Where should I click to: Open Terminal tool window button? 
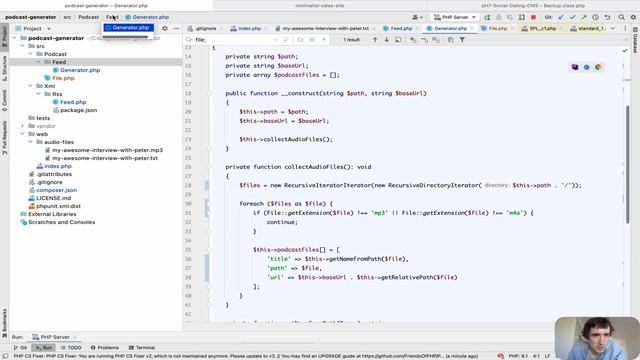(142, 348)
